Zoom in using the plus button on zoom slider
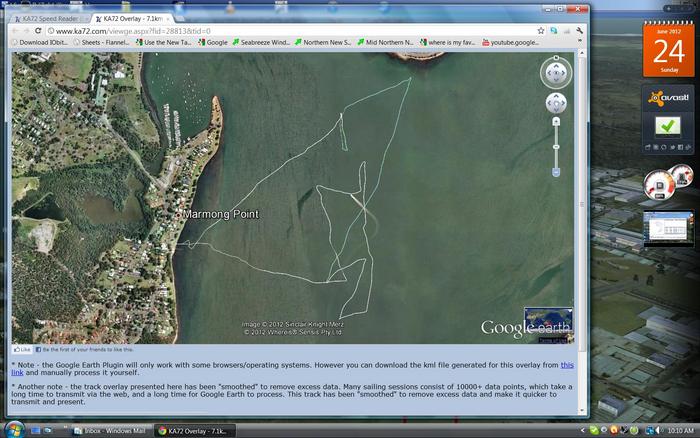Screen dimensions: 700x438 coord(557,122)
